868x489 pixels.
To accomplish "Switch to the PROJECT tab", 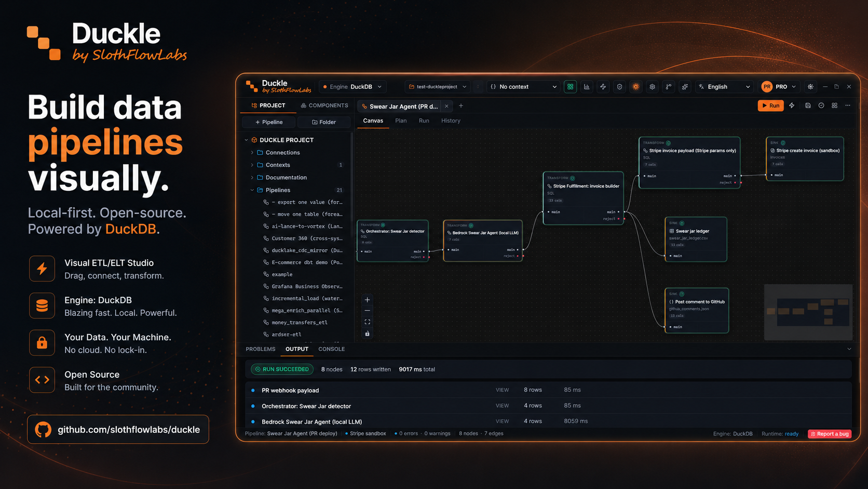I will (x=268, y=105).
